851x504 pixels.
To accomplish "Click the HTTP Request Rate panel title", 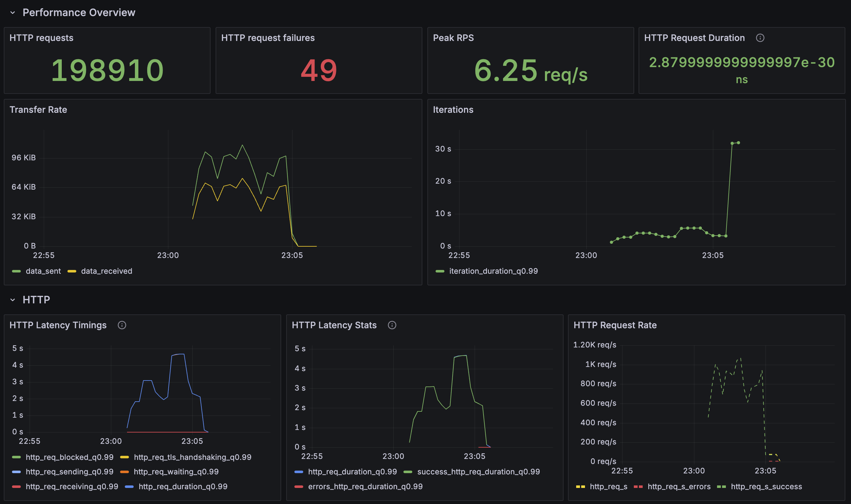I will click(615, 325).
